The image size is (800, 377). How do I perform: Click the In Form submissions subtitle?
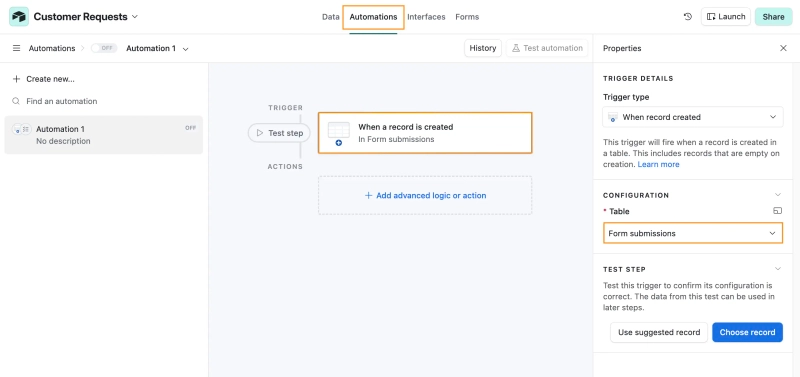396,139
